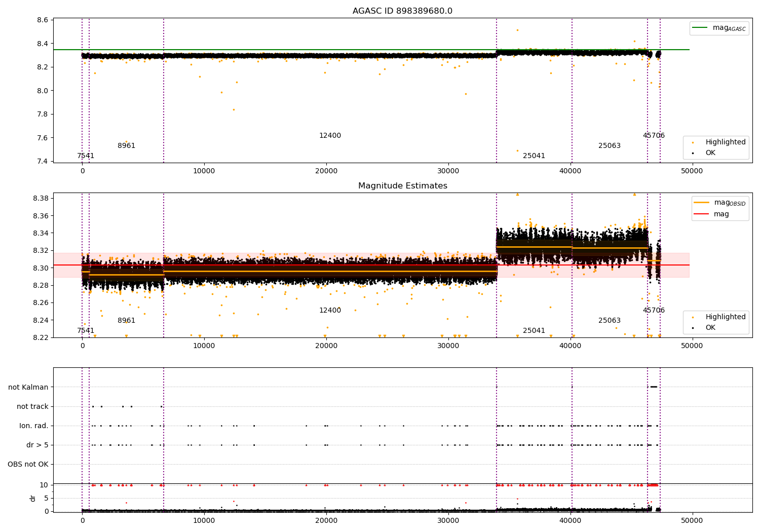The image size is (760, 532).
Task: Click the '7.4' y-axis tick label
Action: [43, 161]
